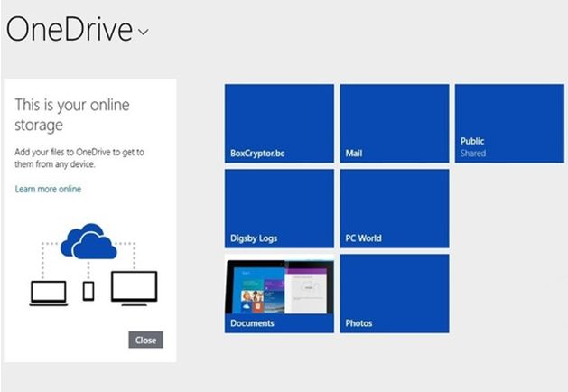The image size is (568, 392).
Task: Open the PC World folder tile
Action: (x=395, y=209)
